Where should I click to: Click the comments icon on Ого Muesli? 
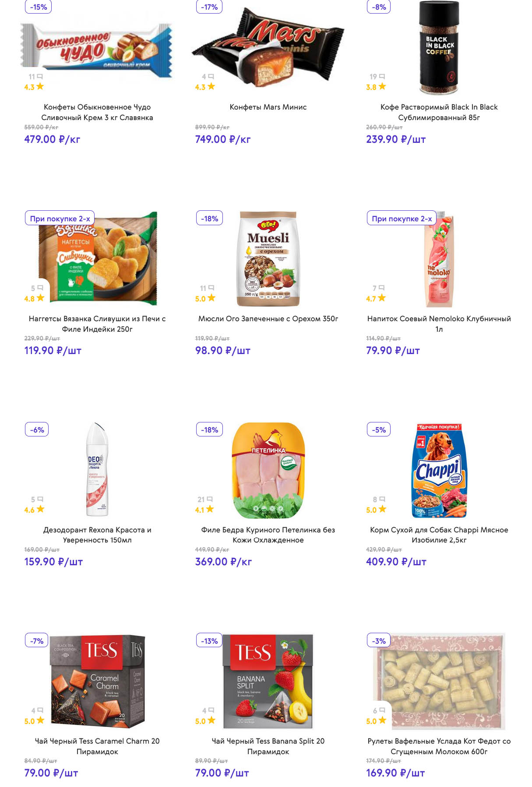(x=211, y=288)
